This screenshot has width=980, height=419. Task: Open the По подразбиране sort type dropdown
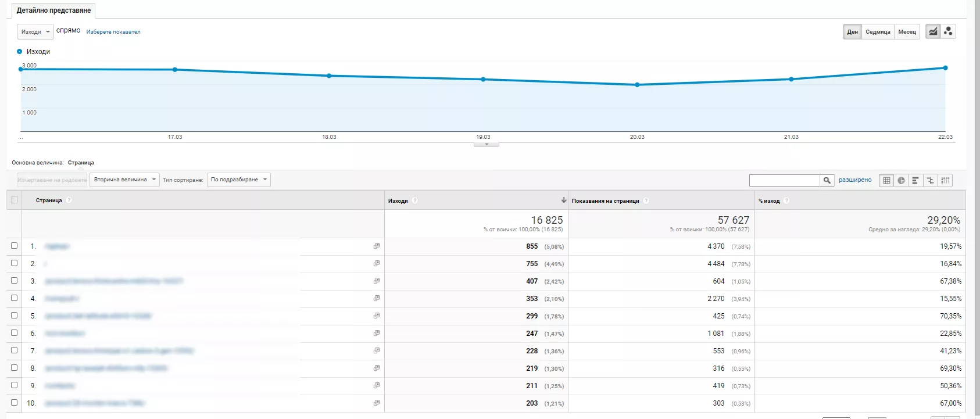(x=239, y=180)
